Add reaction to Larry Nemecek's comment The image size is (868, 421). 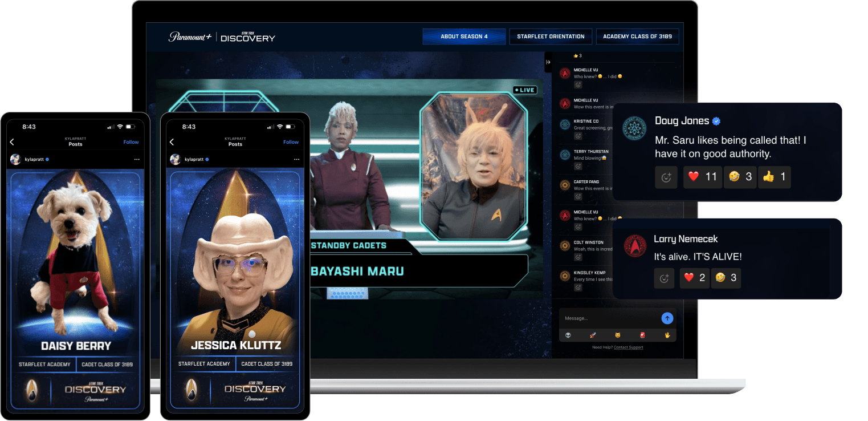(665, 278)
